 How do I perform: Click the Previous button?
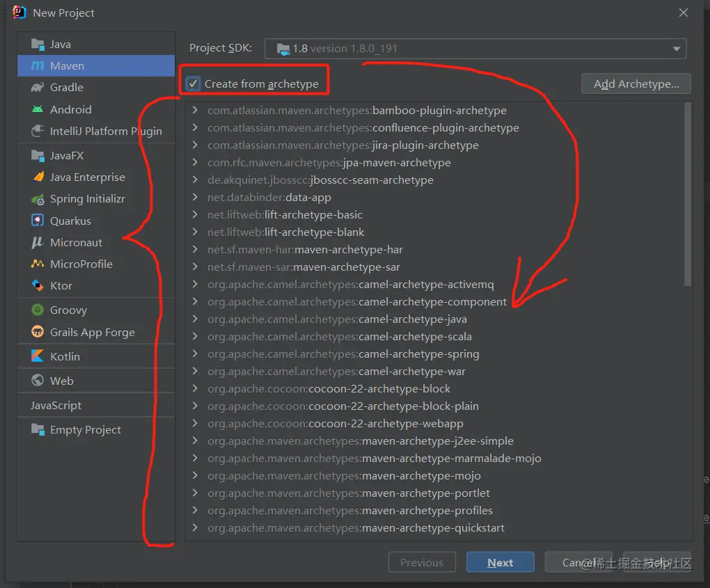pos(422,562)
